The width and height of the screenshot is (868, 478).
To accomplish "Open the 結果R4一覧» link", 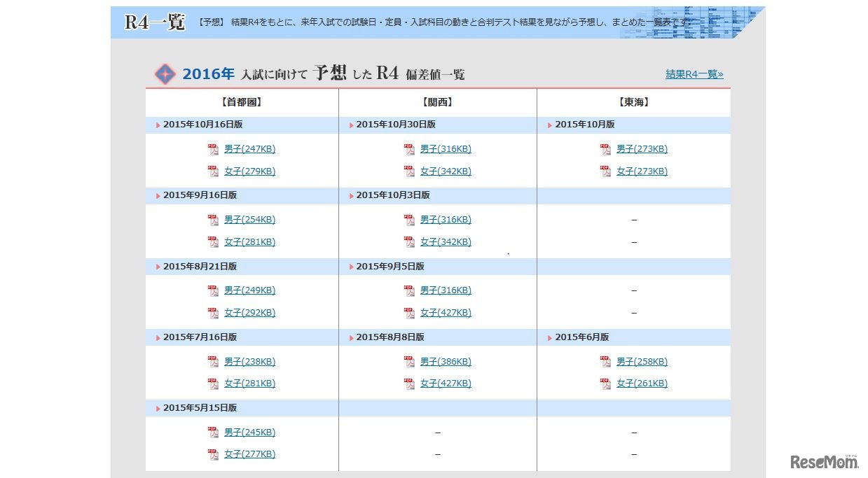I will tap(694, 74).
